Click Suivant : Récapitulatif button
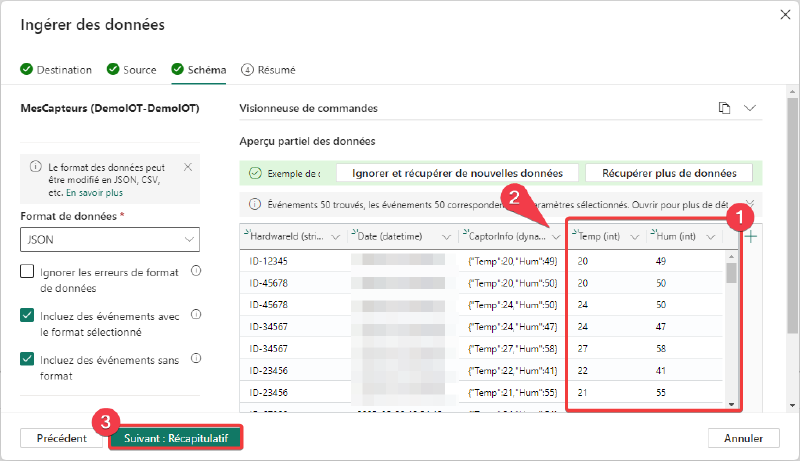The image size is (800, 461). click(x=176, y=438)
